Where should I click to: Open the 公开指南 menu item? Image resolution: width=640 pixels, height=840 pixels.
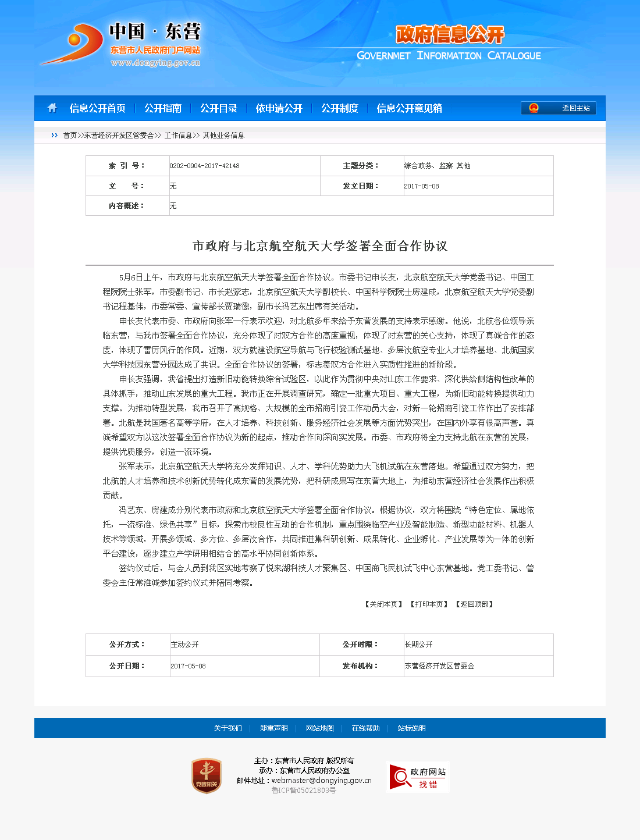[x=163, y=108]
